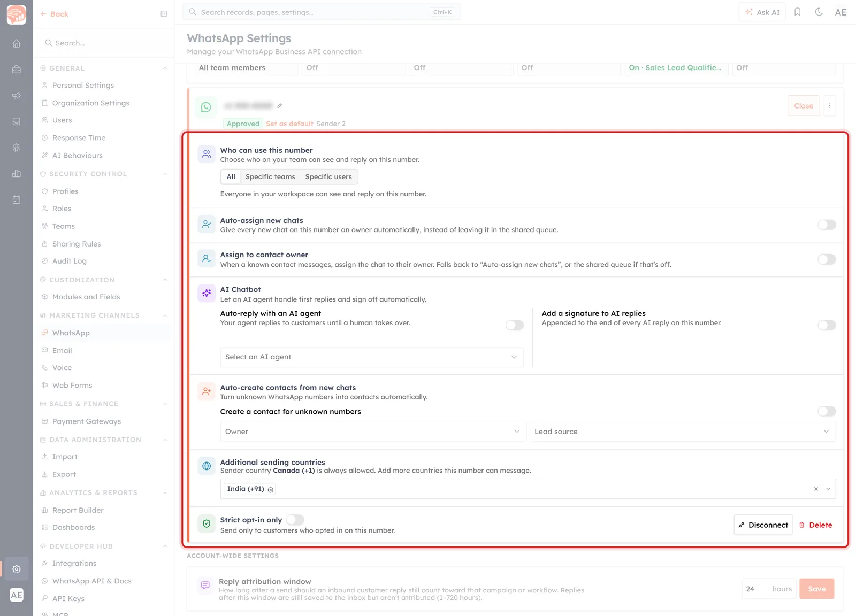Open WhatsApp API & Docs in sidebar
Image resolution: width=856 pixels, height=616 pixels.
(x=91, y=581)
